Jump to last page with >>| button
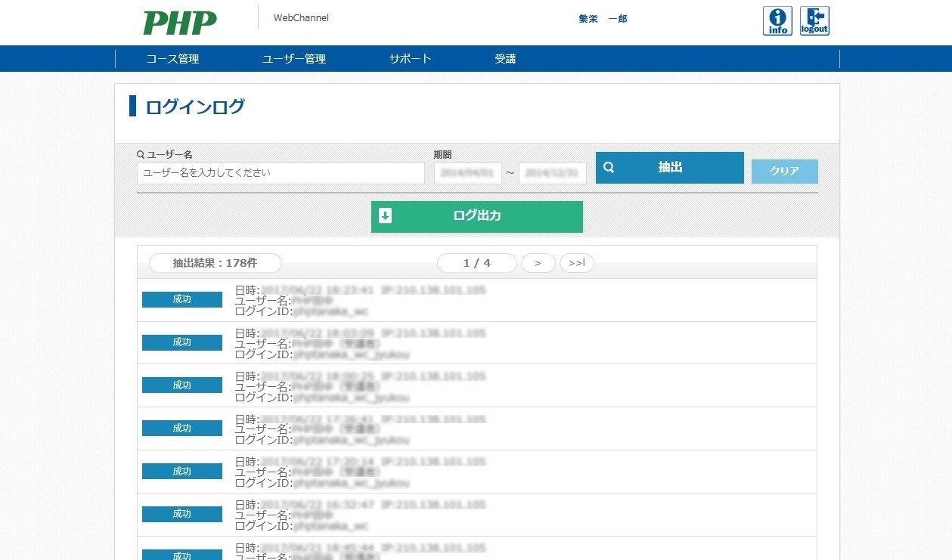 point(577,263)
